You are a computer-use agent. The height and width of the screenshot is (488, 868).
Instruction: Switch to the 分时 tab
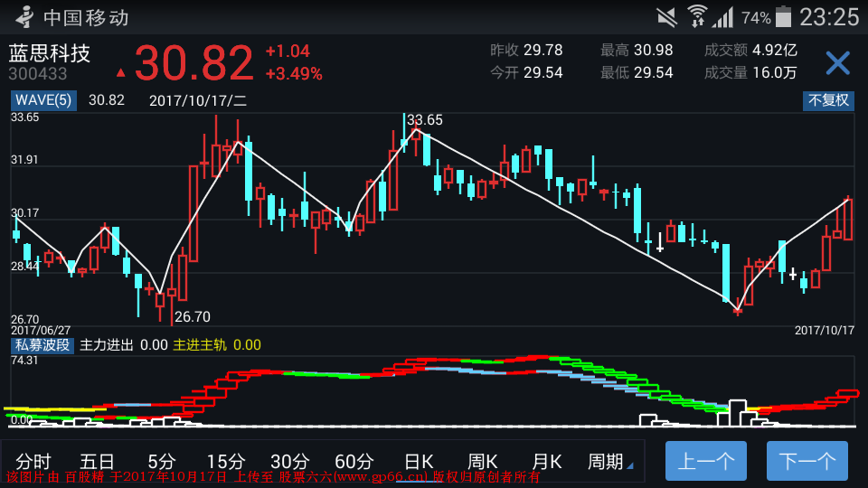33,462
